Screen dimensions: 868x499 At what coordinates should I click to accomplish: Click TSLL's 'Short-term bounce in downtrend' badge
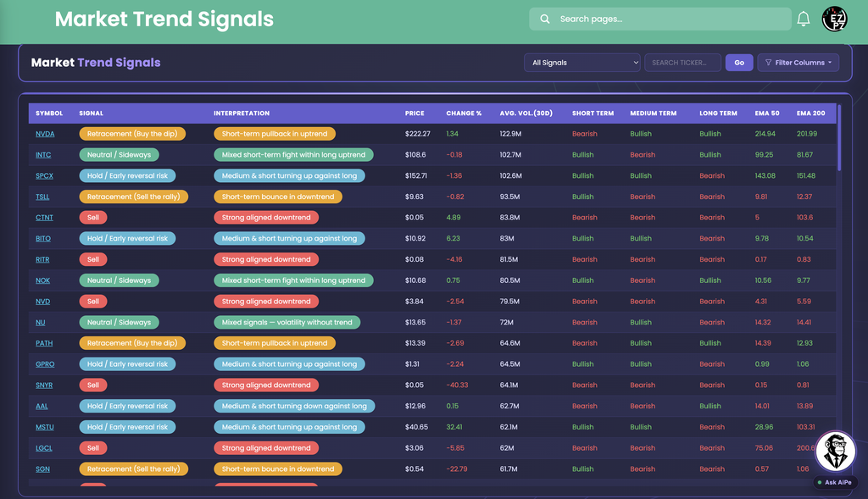tap(278, 197)
